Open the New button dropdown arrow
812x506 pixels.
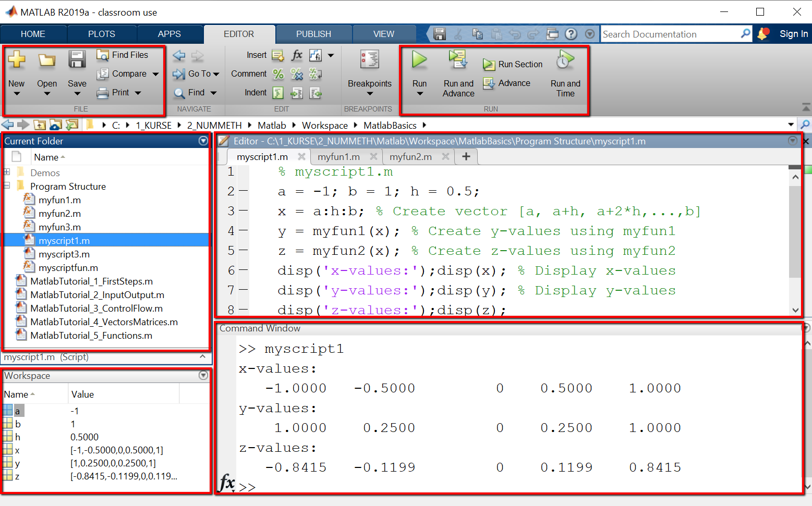pos(17,94)
